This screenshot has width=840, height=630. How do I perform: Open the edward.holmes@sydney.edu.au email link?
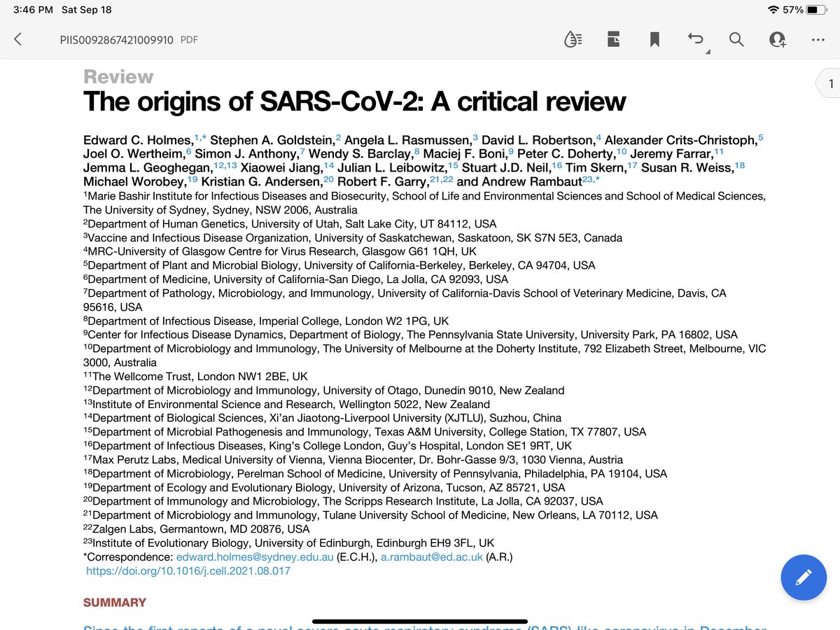point(255,556)
